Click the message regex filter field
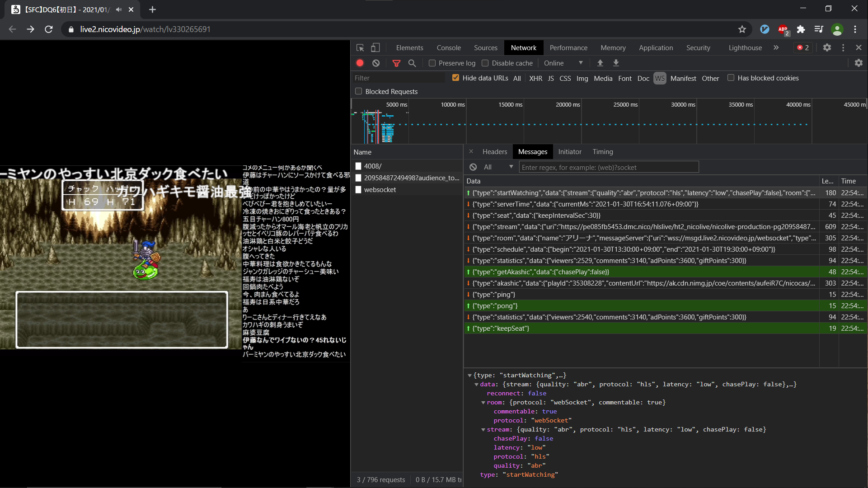Image resolution: width=868 pixels, height=488 pixels. point(609,167)
